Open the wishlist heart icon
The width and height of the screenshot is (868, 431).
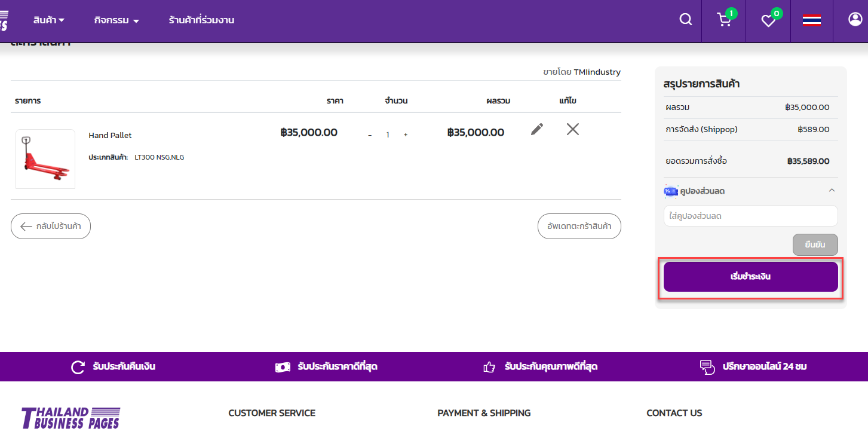pos(768,21)
